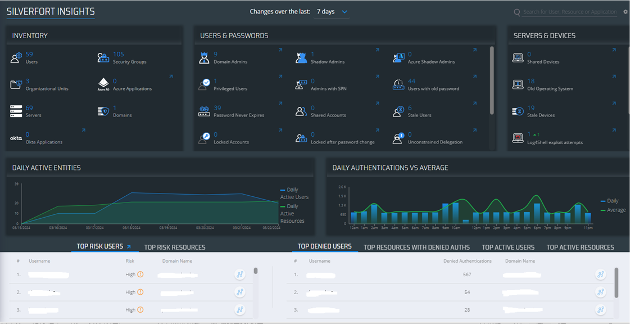The width and height of the screenshot is (644, 324).
Task: Switch to Top Active Users tab
Action: click(x=508, y=247)
